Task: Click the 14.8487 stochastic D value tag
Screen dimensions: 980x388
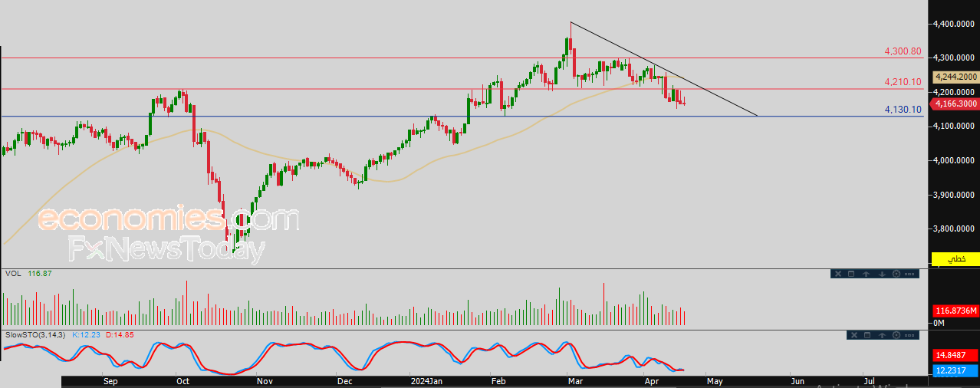Action: tap(955, 355)
